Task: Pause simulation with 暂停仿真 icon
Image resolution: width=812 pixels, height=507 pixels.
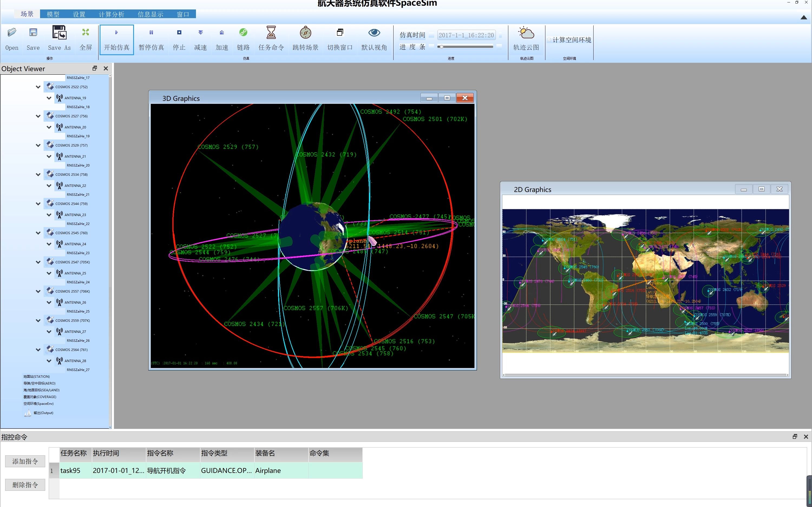Action: point(151,32)
